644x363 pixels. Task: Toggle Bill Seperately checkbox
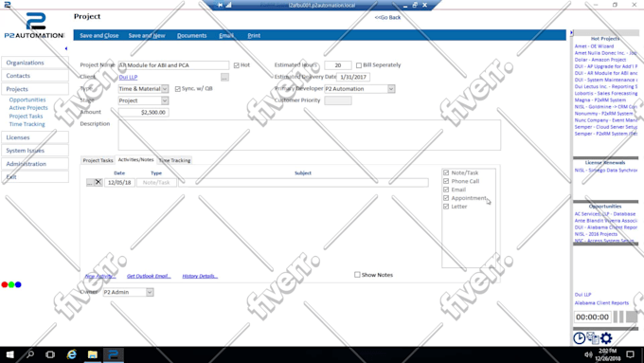[359, 65]
